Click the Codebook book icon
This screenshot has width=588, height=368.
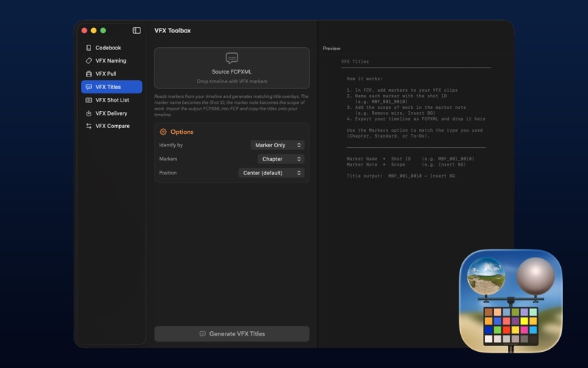[89, 48]
